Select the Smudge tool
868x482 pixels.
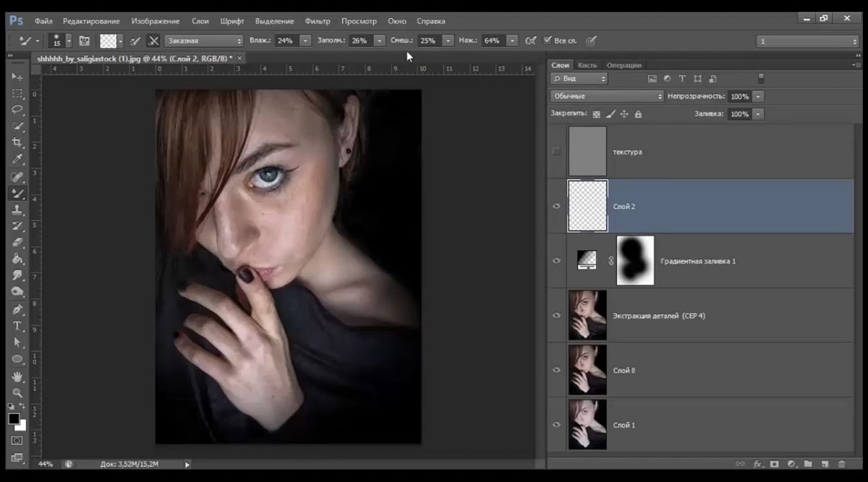[x=17, y=276]
